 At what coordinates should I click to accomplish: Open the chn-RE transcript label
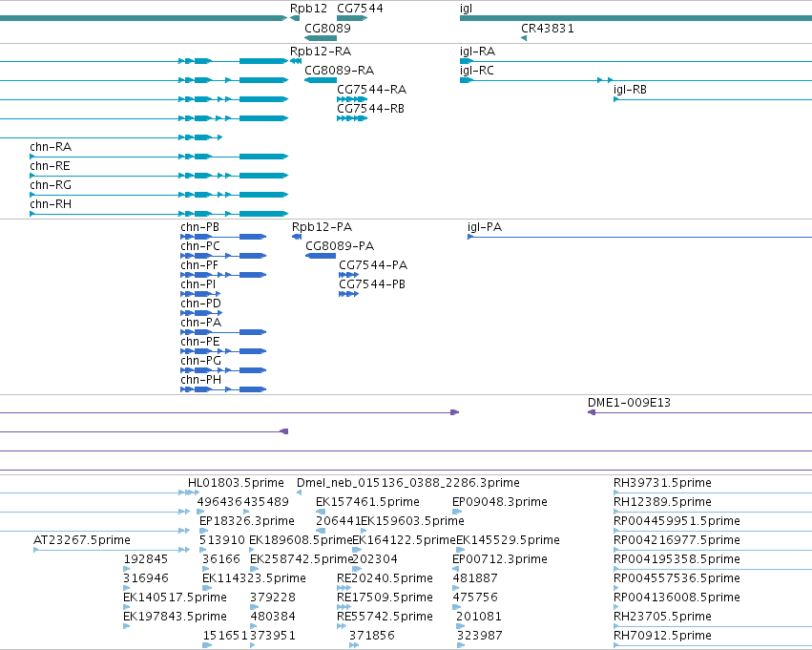tap(50, 166)
